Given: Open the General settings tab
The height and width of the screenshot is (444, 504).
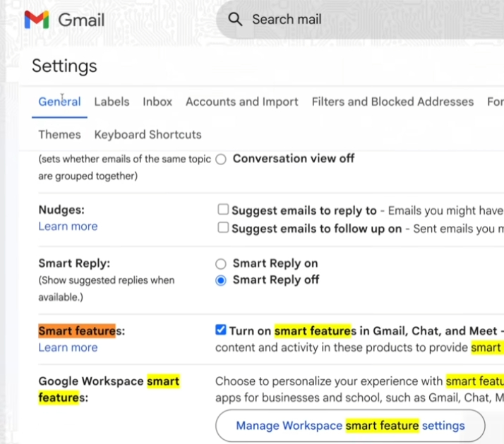Looking at the screenshot, I should pos(59,102).
